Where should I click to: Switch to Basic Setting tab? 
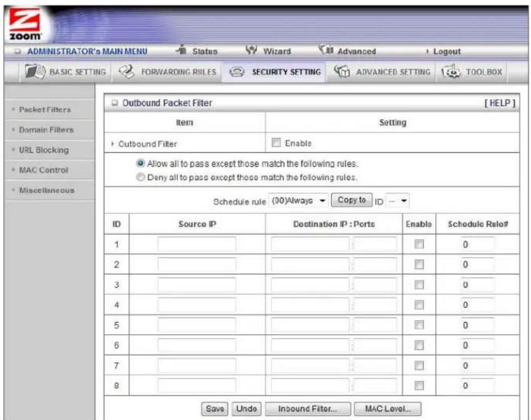click(x=65, y=72)
